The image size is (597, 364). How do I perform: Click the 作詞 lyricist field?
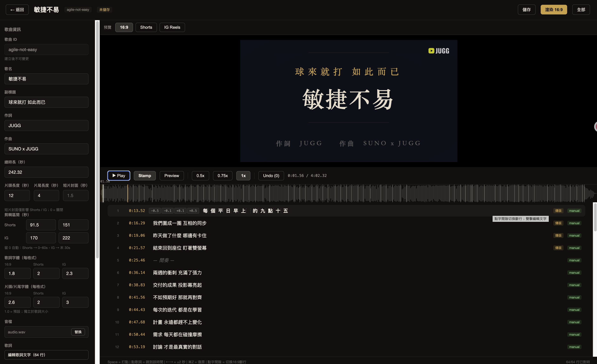(46, 126)
